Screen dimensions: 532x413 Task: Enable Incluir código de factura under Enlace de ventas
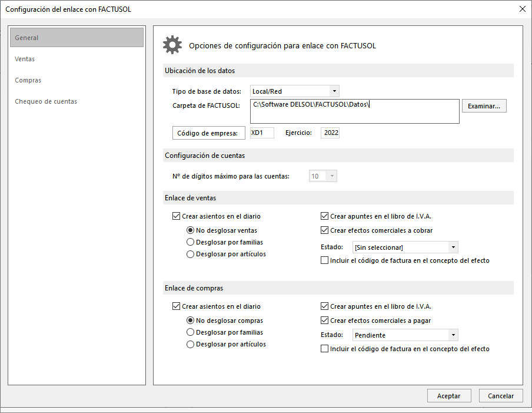[324, 260]
